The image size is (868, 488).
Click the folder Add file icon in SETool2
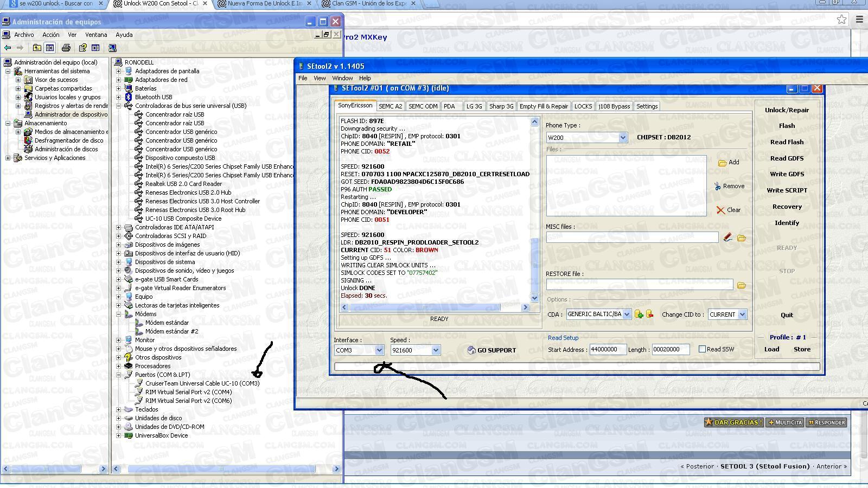tap(722, 163)
